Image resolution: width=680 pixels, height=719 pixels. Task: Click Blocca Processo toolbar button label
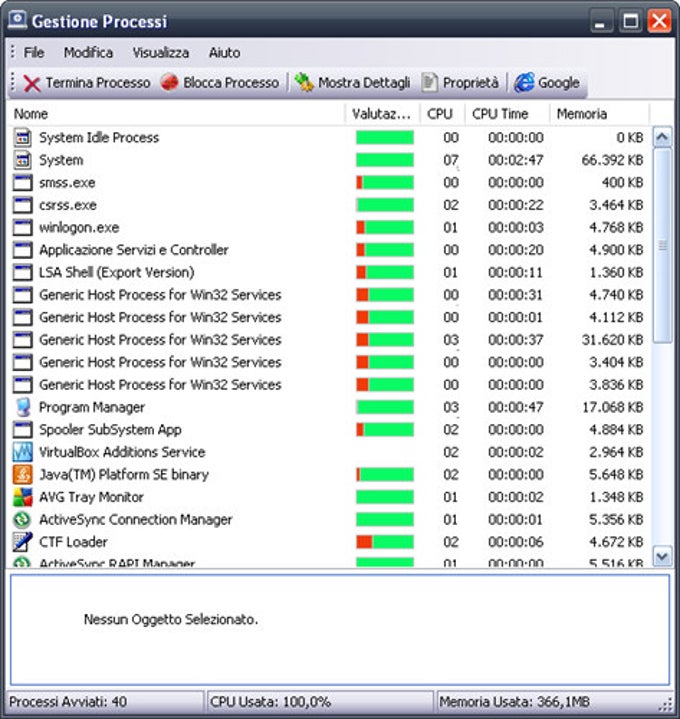(x=231, y=83)
